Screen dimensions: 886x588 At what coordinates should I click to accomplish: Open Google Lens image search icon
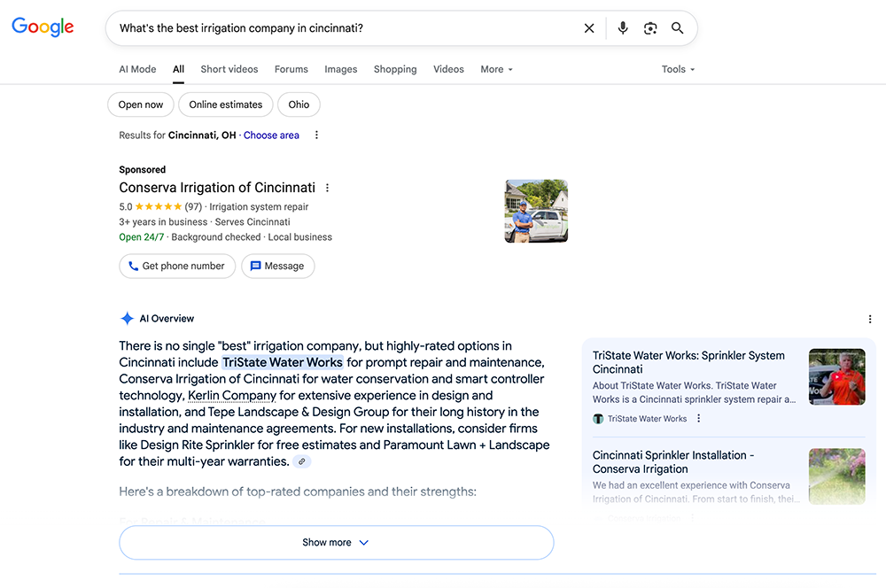point(650,28)
